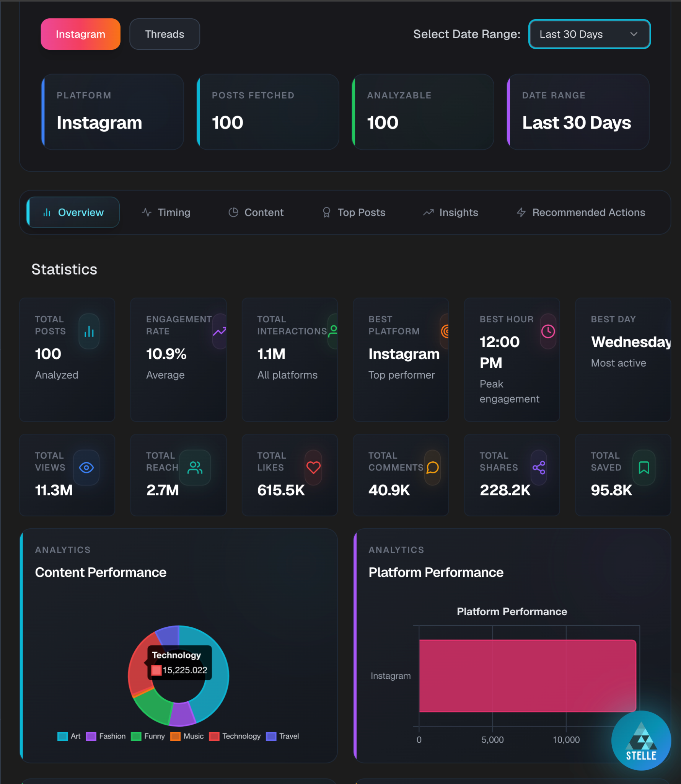The height and width of the screenshot is (784, 681).
Task: Open the Recommended Actions tab
Action: coord(581,212)
